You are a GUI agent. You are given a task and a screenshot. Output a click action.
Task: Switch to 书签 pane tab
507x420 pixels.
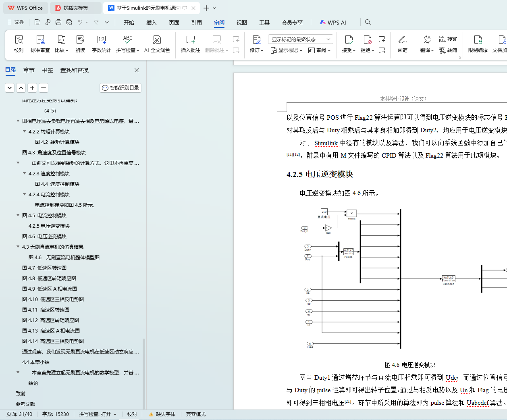(x=48, y=70)
